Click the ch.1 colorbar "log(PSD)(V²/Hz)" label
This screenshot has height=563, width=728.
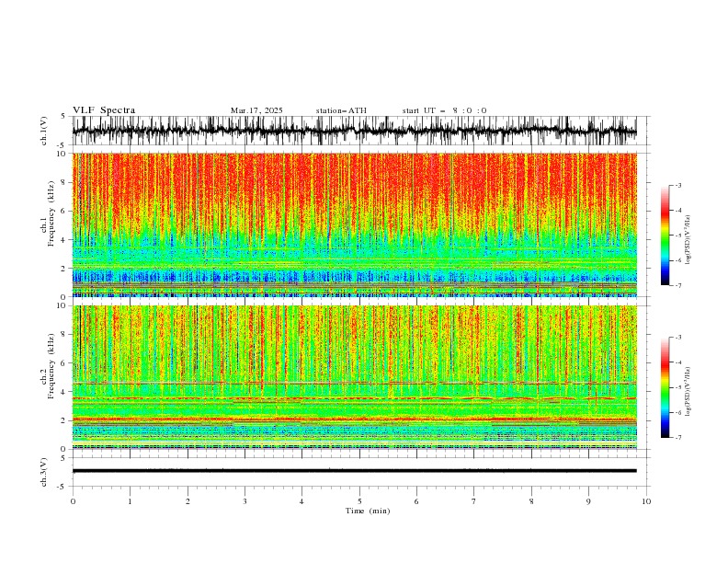[x=688, y=240]
